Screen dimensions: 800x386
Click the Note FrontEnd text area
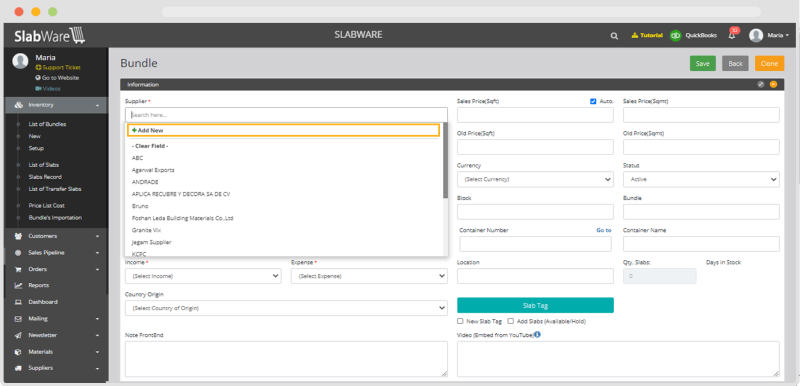click(286, 359)
